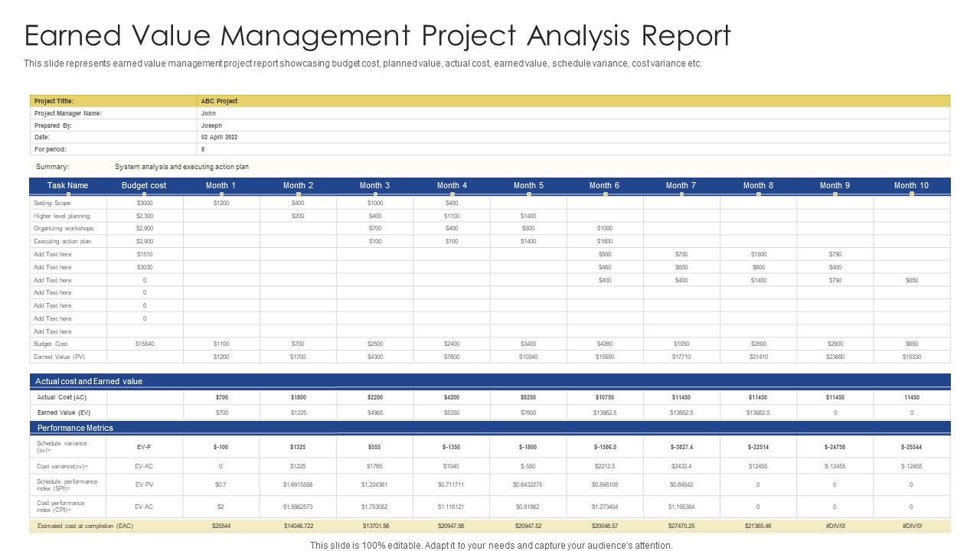This screenshot has height=551, width=980.
Task: Click the 'Prepared By:' label
Action: (x=53, y=125)
